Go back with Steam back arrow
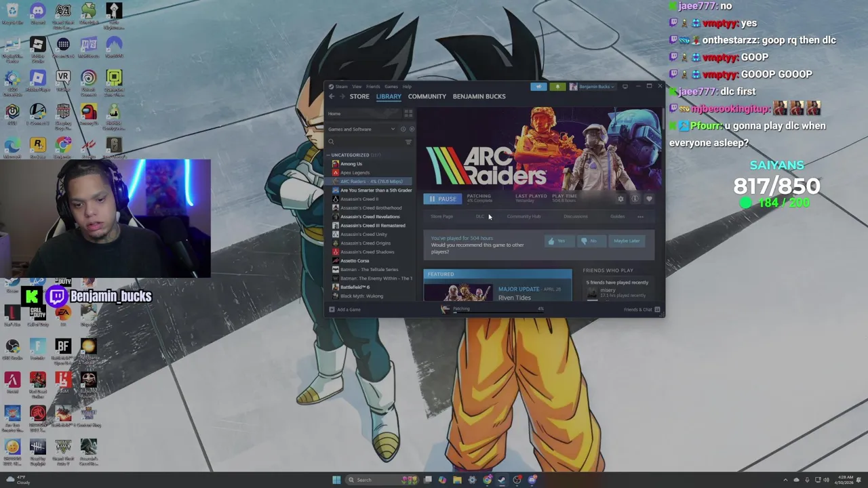The width and height of the screenshot is (868, 488). [x=332, y=96]
